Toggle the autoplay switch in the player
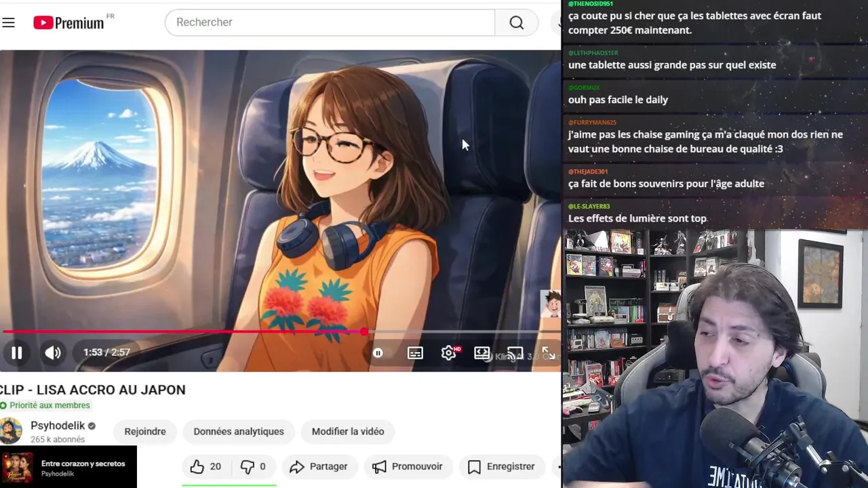Viewport: 868px width, 488px height. tap(378, 352)
